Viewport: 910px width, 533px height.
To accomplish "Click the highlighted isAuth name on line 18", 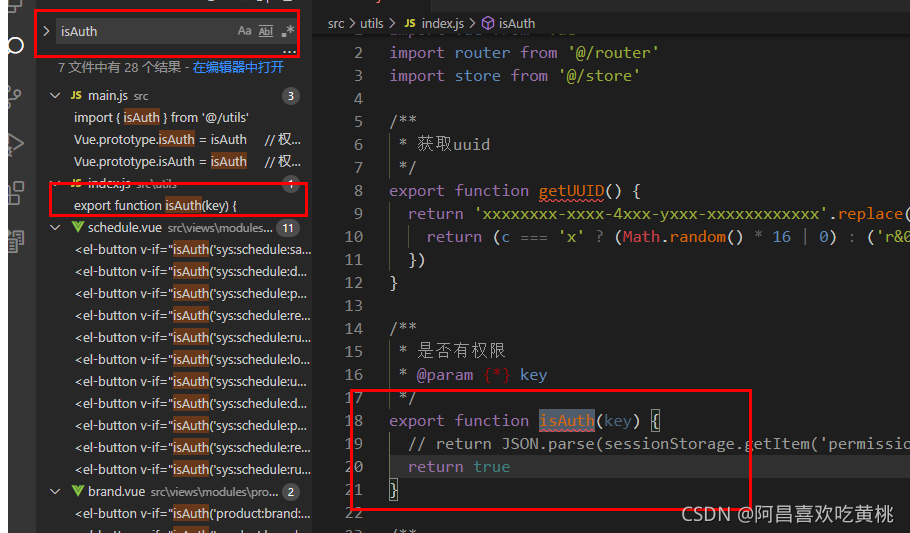I will [x=566, y=421].
